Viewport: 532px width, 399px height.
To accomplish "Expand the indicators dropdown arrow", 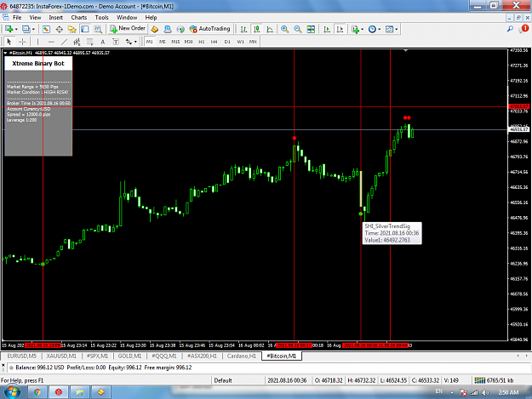I will (x=363, y=30).
